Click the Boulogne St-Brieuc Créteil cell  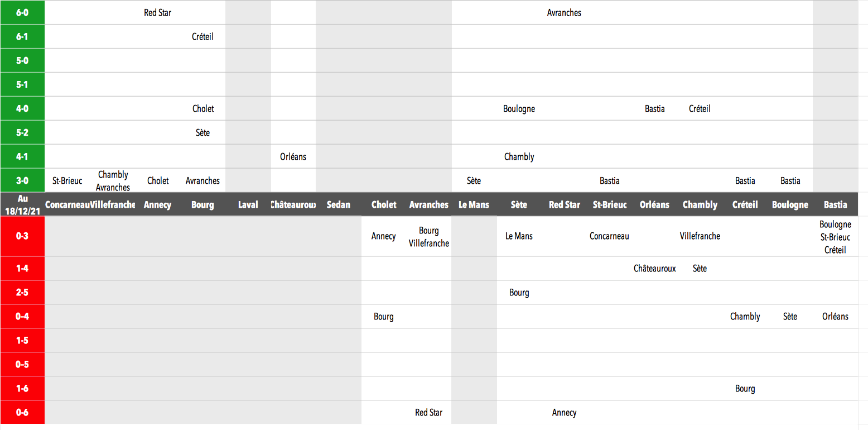tap(835, 237)
